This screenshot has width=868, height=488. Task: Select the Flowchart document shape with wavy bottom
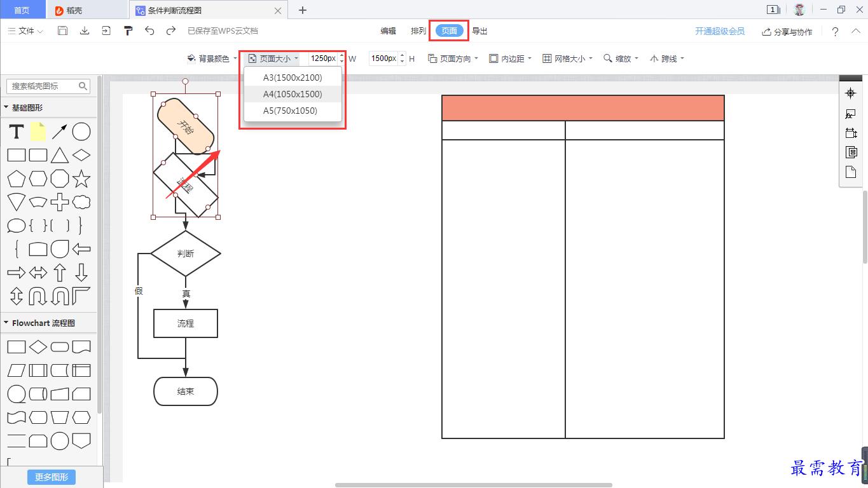click(81, 346)
